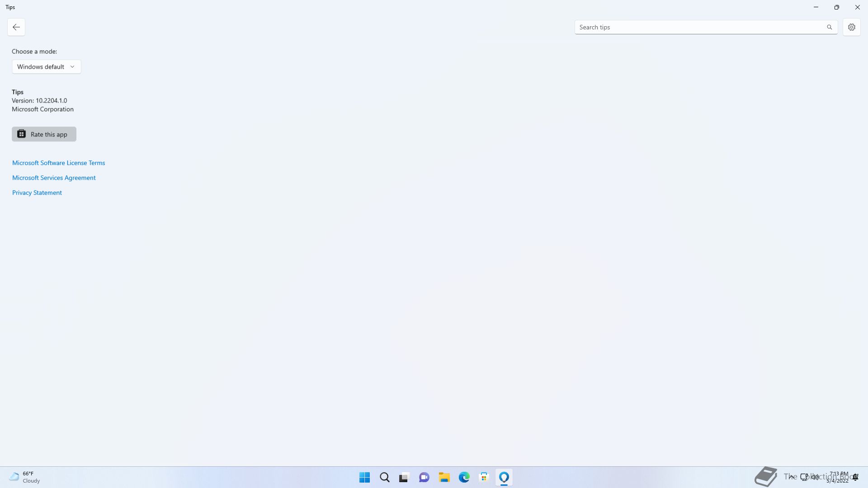The image size is (868, 488).
Task: Click the Microsoft Corporation text
Action: 42,109
